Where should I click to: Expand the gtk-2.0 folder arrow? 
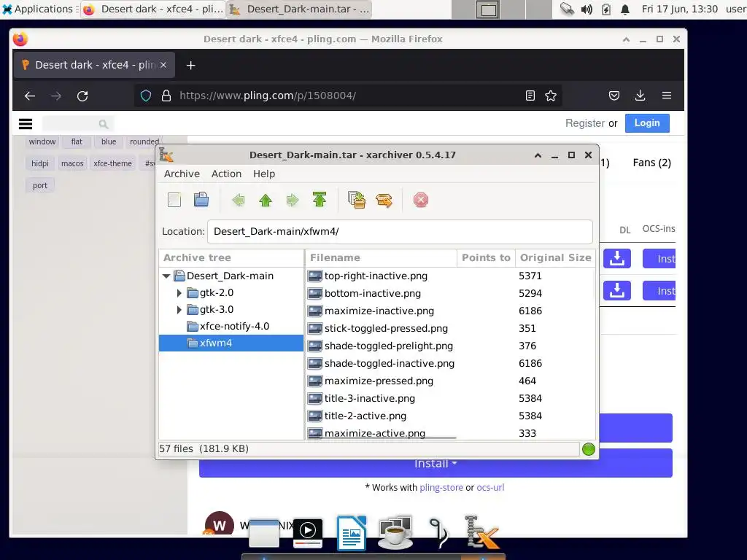tap(179, 293)
